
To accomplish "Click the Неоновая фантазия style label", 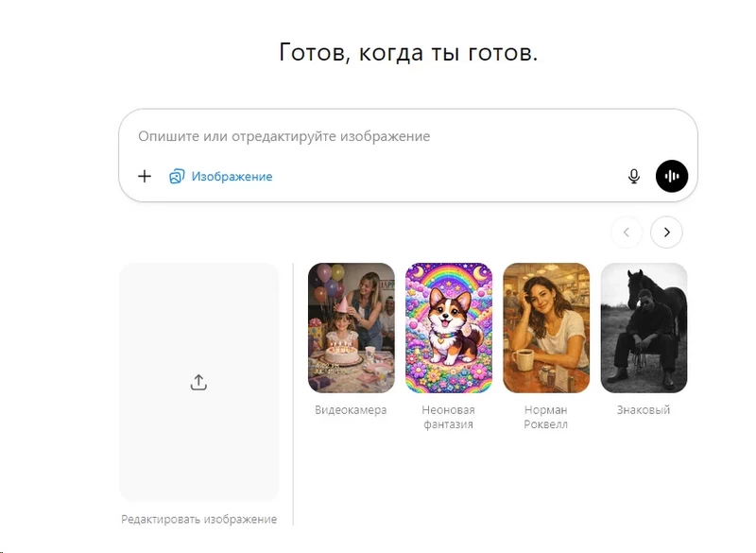I will [448, 417].
